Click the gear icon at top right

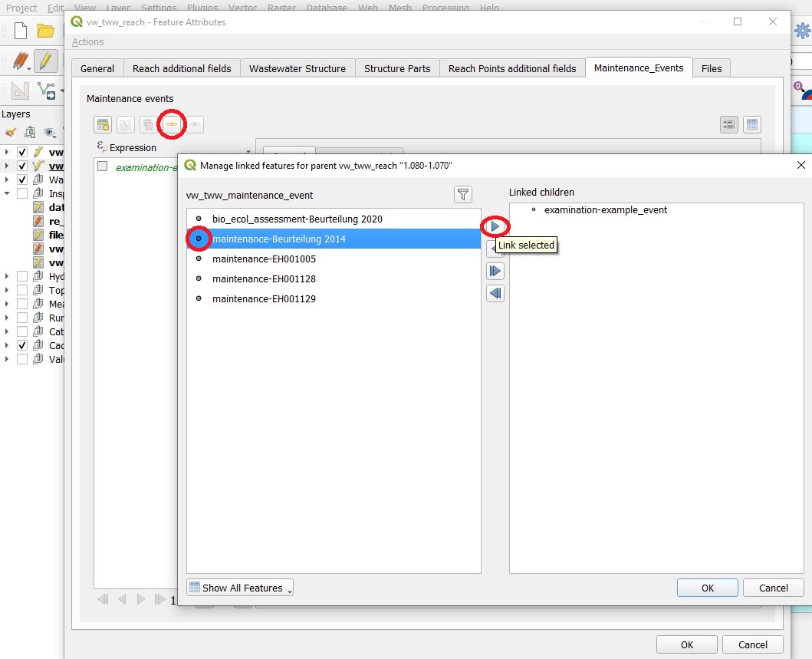tap(802, 31)
